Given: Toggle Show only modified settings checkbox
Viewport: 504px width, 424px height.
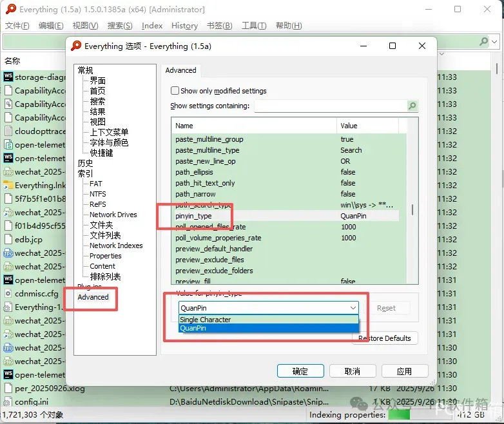Looking at the screenshot, I should coord(175,91).
